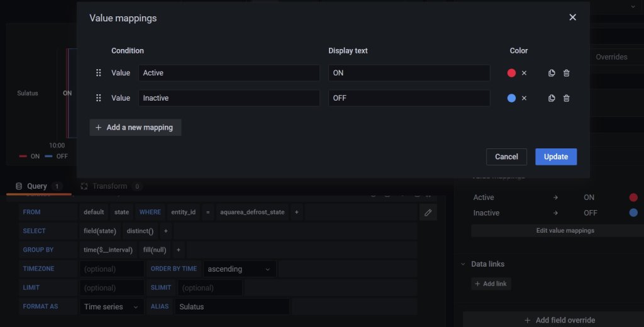The height and width of the screenshot is (327, 644).
Task: Open the FORMAT AS Time series dropdown
Action: (x=112, y=307)
